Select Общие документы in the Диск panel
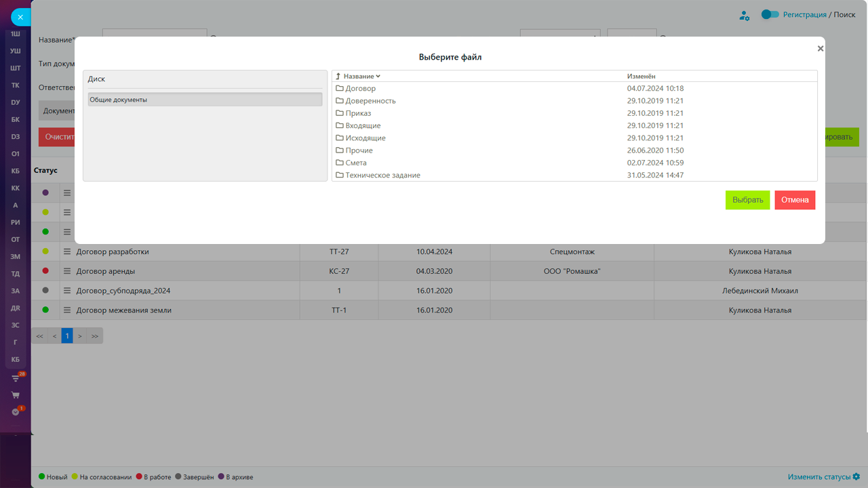868x488 pixels. click(205, 100)
